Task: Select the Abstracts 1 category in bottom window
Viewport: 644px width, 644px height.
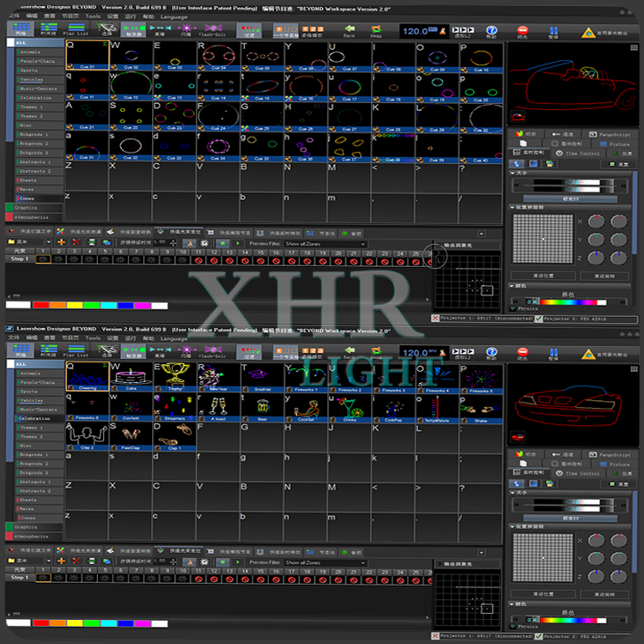Action: click(39, 482)
